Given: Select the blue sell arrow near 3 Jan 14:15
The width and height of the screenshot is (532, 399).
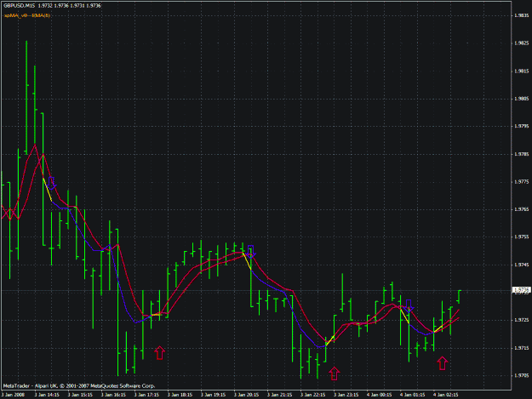Looking at the screenshot, I should pos(51,183).
